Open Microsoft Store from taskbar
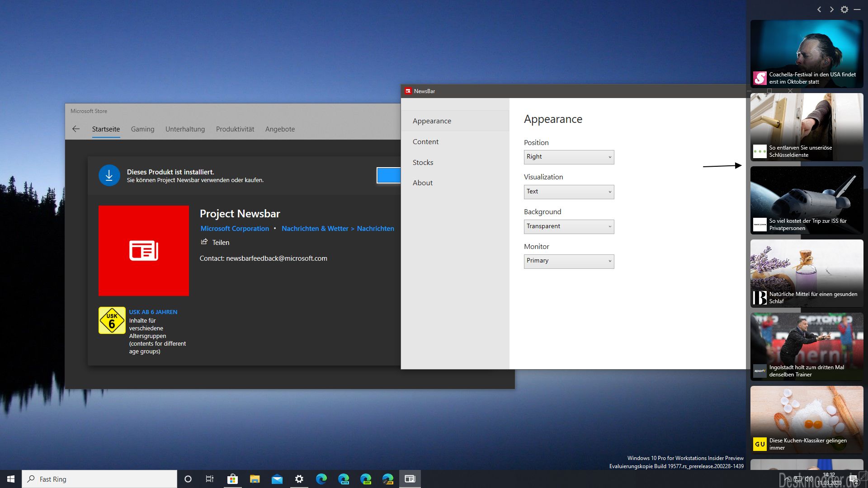This screenshot has width=868, height=488. [x=232, y=479]
